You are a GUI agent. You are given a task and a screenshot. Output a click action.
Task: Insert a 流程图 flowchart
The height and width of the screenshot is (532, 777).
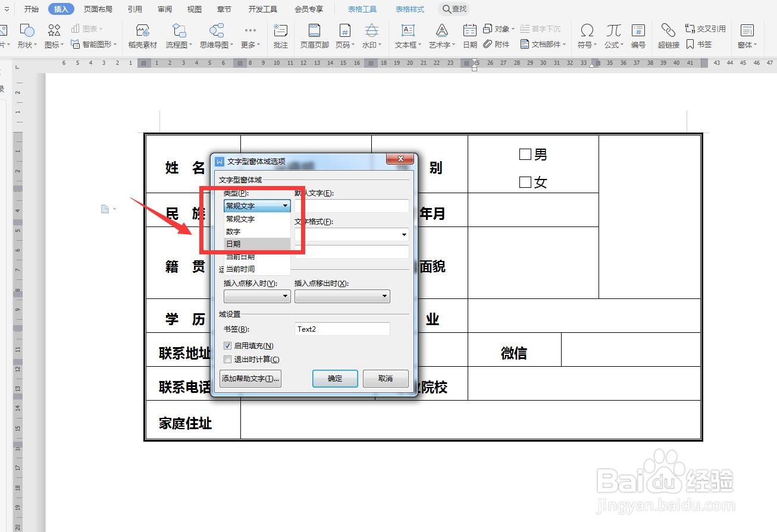coord(178,36)
